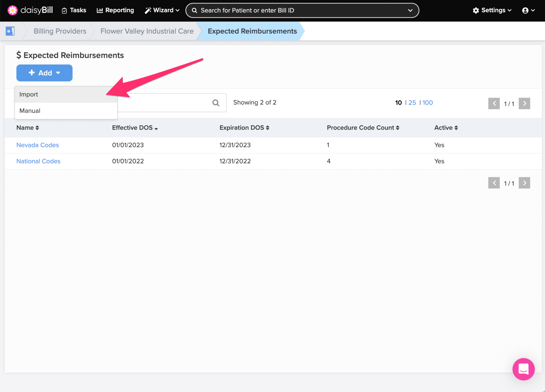Go to previous page with bottom arrow
The image size is (545, 392).
494,183
